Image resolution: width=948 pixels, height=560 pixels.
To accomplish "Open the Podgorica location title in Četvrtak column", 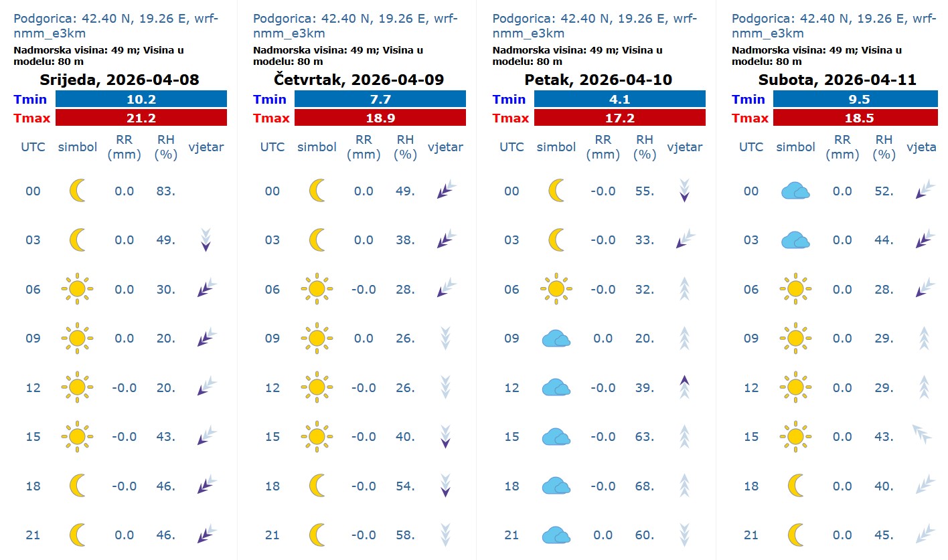I will 355,25.
